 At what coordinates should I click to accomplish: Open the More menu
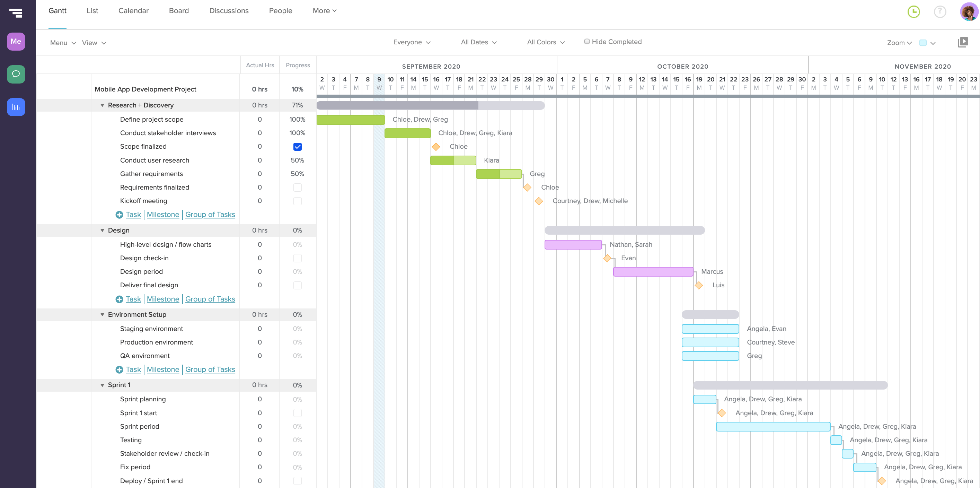click(324, 11)
